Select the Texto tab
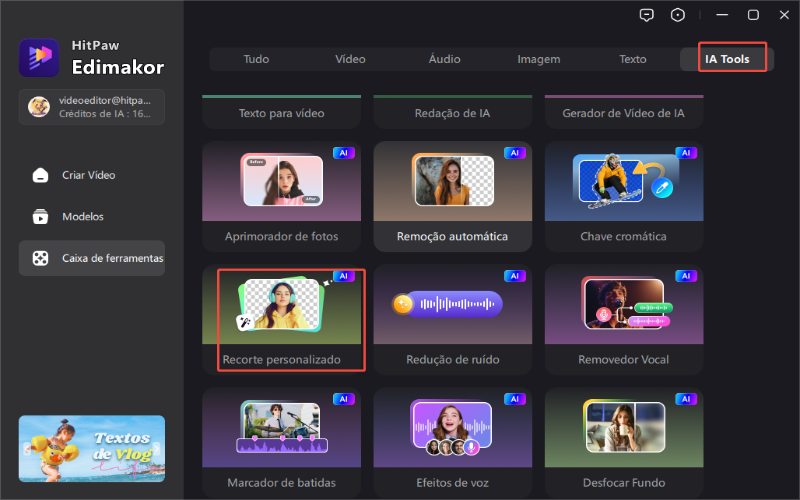800x500 pixels. tap(632, 59)
